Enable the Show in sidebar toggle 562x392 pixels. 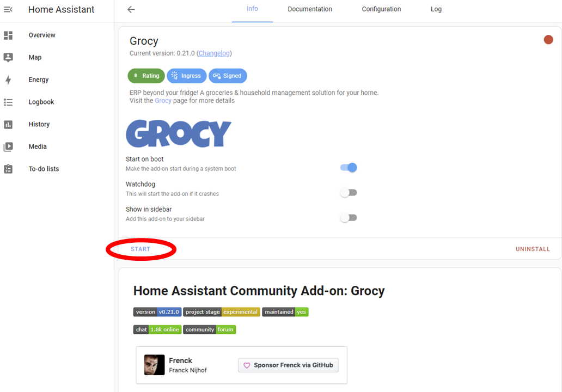coord(349,217)
